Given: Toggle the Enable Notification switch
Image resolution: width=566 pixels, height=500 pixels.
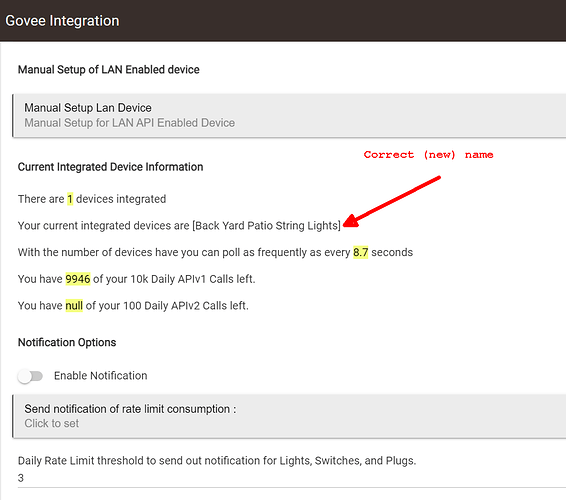Looking at the screenshot, I should (x=30, y=376).
